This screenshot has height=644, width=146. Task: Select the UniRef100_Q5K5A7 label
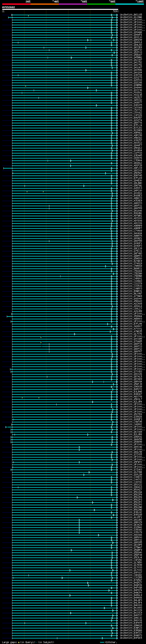(131, 173)
